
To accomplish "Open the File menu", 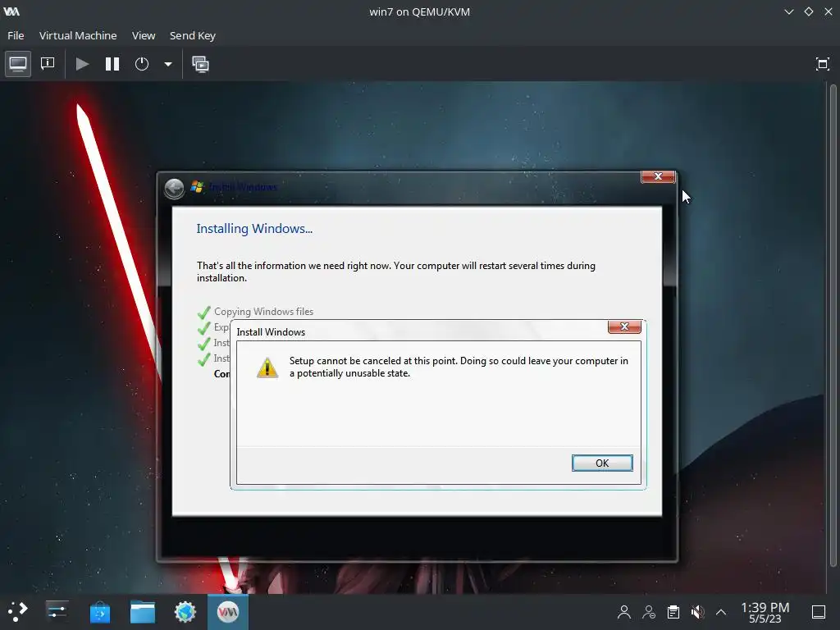I will point(16,35).
